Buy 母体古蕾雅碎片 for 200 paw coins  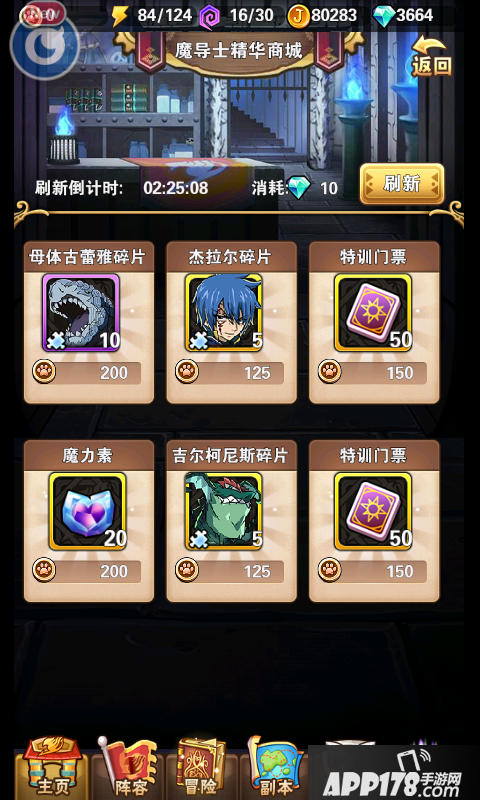[x=87, y=372]
